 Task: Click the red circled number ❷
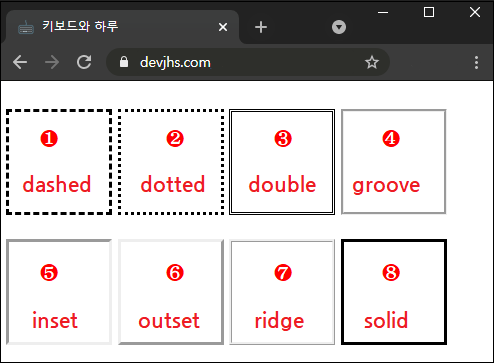tap(175, 138)
